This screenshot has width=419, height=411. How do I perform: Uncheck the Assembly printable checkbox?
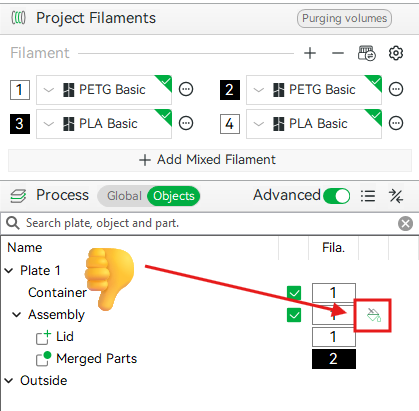294,315
